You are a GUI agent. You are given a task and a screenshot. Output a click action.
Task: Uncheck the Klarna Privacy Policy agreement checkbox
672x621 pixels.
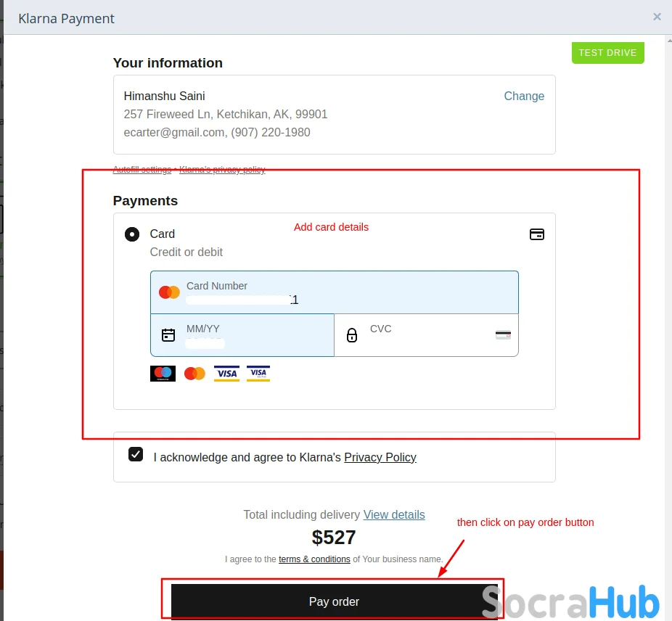pyautogui.click(x=136, y=454)
